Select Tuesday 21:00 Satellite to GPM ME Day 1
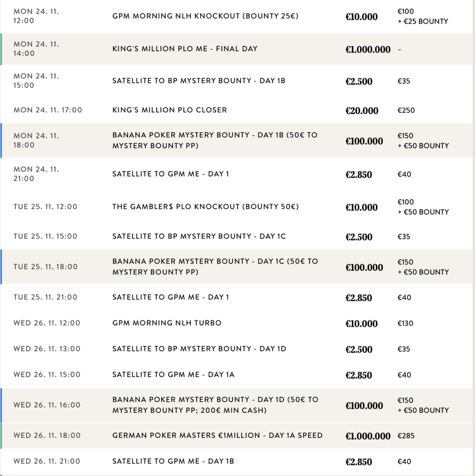 point(170,297)
